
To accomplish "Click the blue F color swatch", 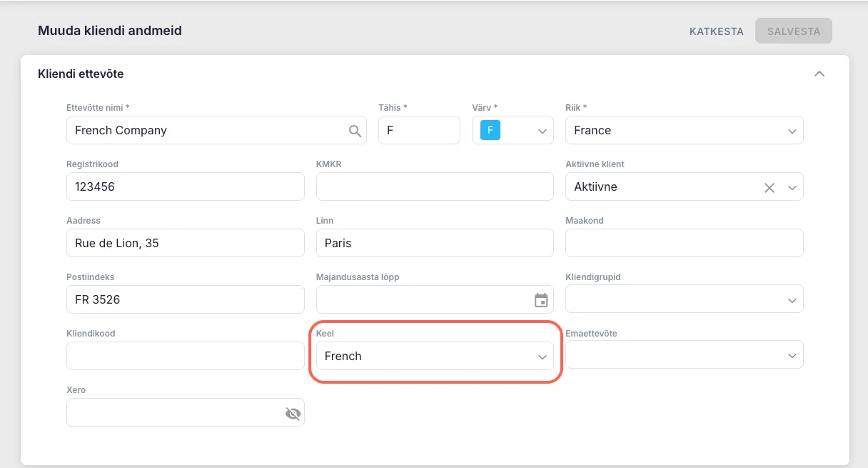I will point(490,131).
